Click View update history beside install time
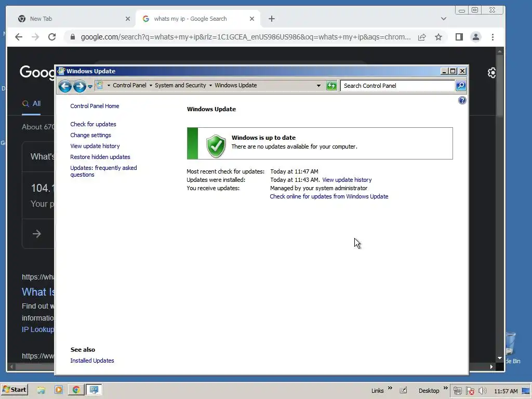The height and width of the screenshot is (399, 532). [x=347, y=180]
